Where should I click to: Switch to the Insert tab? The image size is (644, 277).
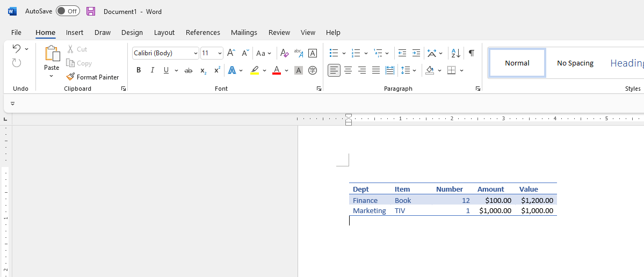tap(75, 32)
